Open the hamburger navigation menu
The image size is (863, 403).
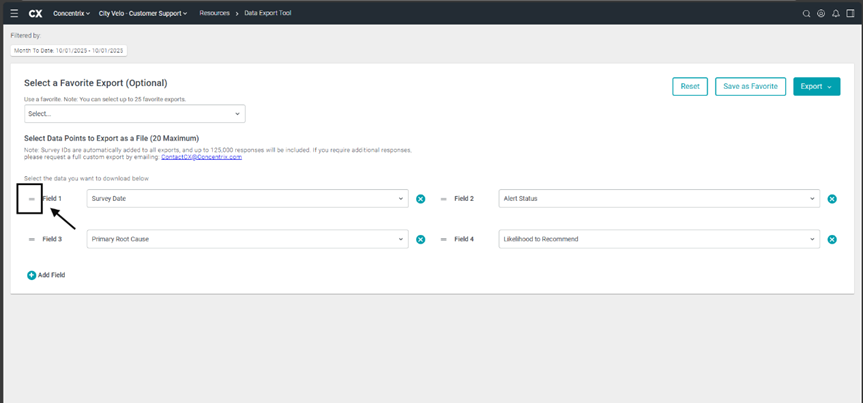(x=13, y=13)
